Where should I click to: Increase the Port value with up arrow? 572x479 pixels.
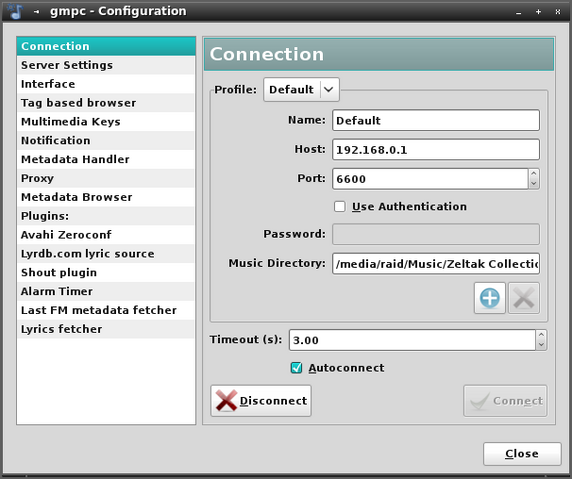click(x=534, y=174)
